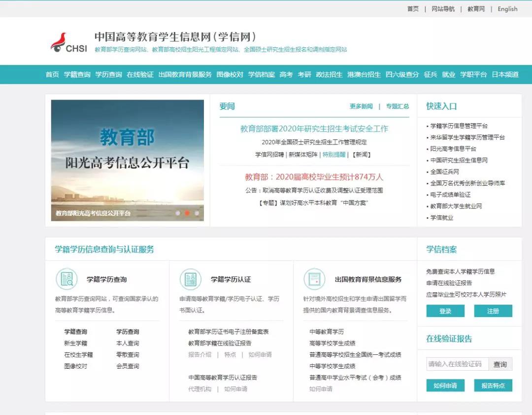Open 教育部学历证书电子注册备案表 link
532x415 pixels.
(229, 332)
